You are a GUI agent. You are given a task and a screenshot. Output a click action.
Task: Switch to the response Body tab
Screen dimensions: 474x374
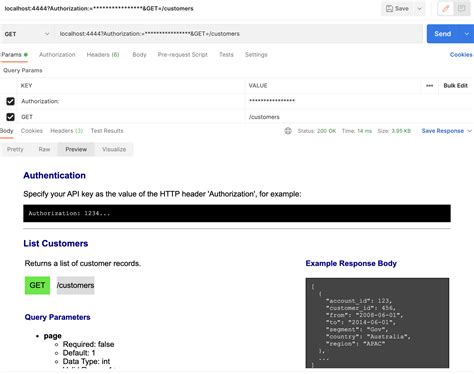pyautogui.click(x=6, y=131)
